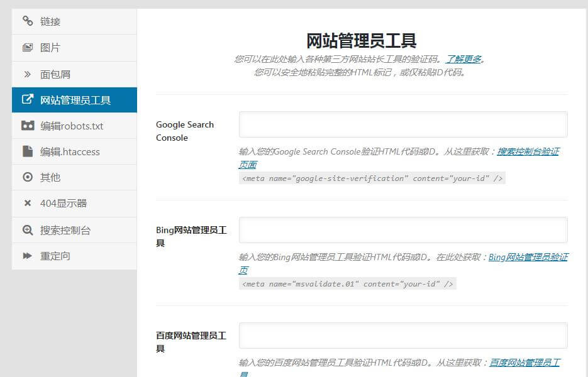Click the X icon beside 404显示器
The width and height of the screenshot is (588, 377).
[x=27, y=204]
